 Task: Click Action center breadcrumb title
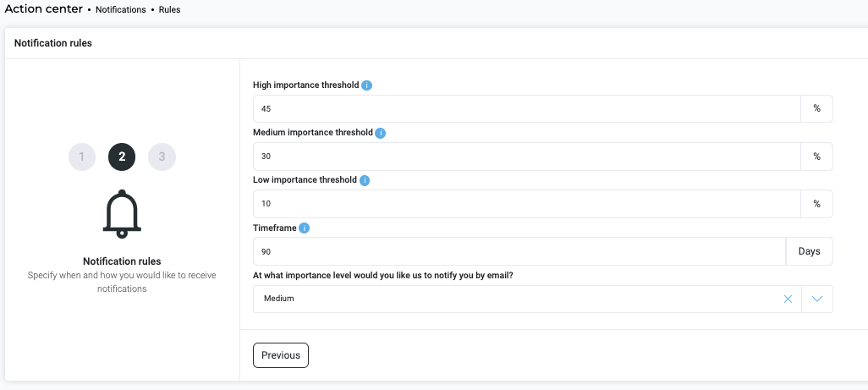coord(43,9)
